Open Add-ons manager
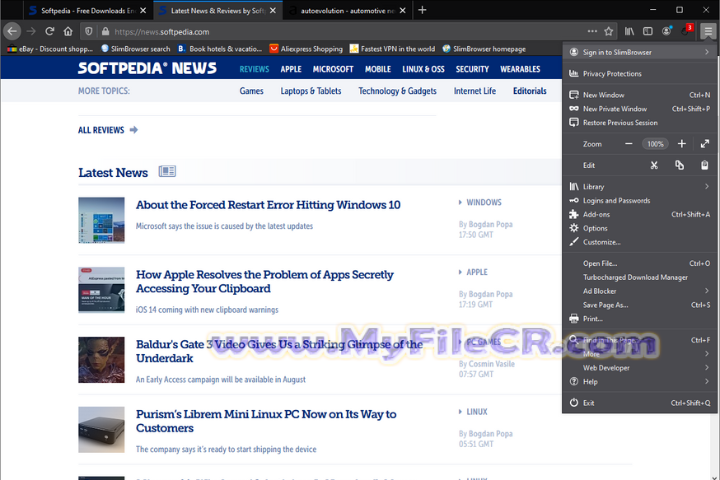Image resolution: width=720 pixels, height=480 pixels. pyautogui.click(x=640, y=215)
